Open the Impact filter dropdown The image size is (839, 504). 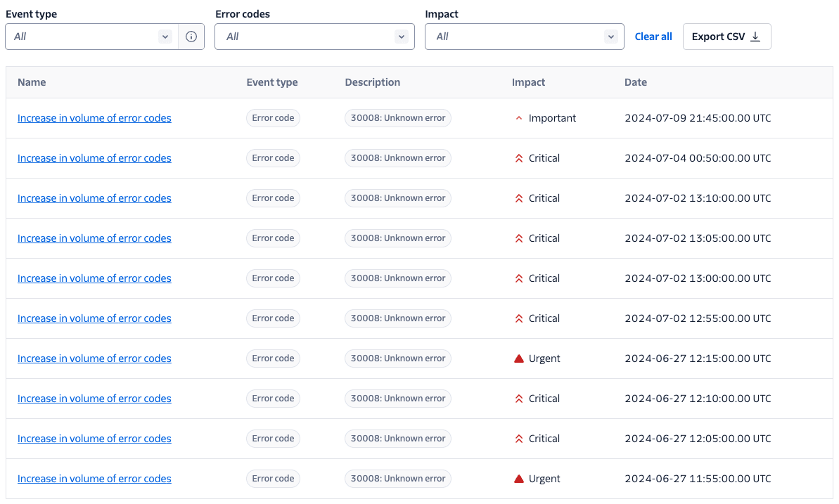[523, 36]
